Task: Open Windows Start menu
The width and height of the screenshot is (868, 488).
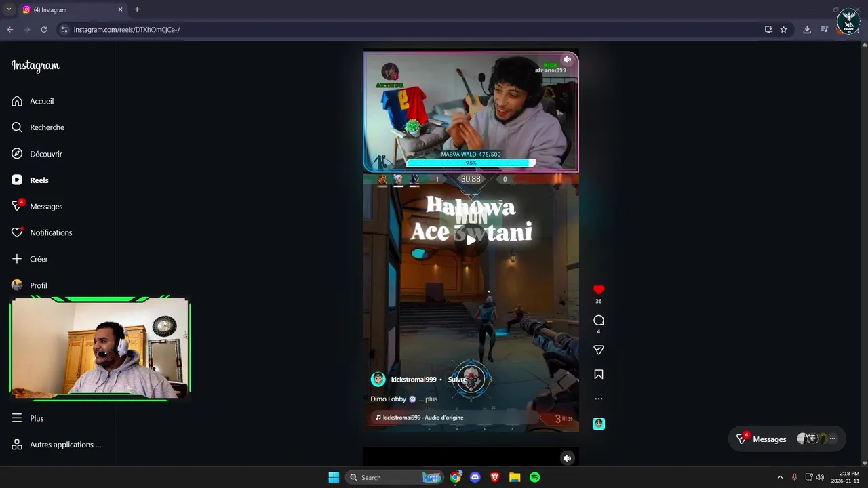Action: pos(334,478)
